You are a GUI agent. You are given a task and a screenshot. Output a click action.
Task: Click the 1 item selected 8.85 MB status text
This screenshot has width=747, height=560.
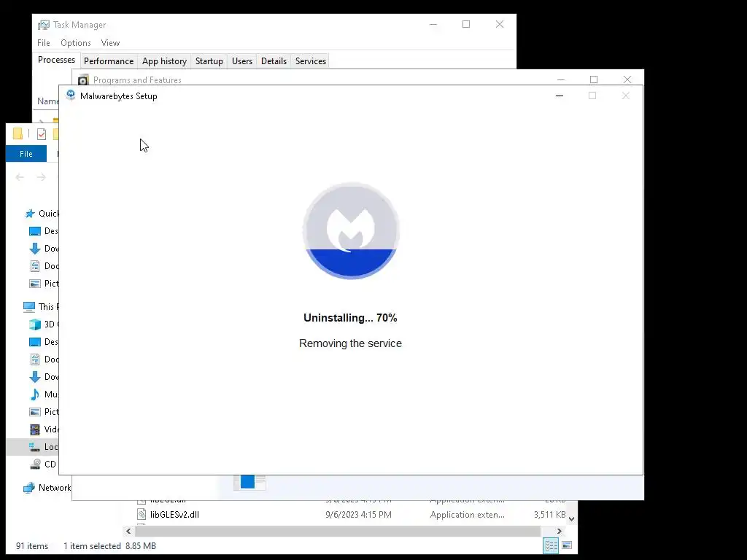pyautogui.click(x=110, y=546)
